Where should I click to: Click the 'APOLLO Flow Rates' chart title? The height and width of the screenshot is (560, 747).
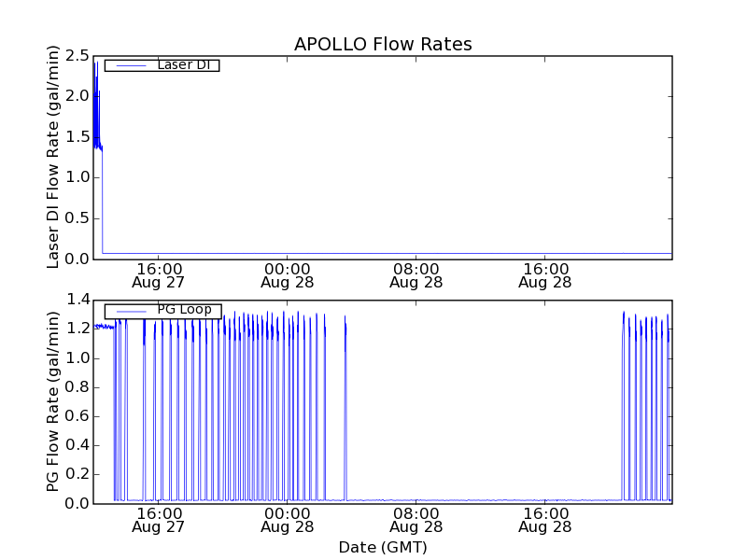(383, 44)
